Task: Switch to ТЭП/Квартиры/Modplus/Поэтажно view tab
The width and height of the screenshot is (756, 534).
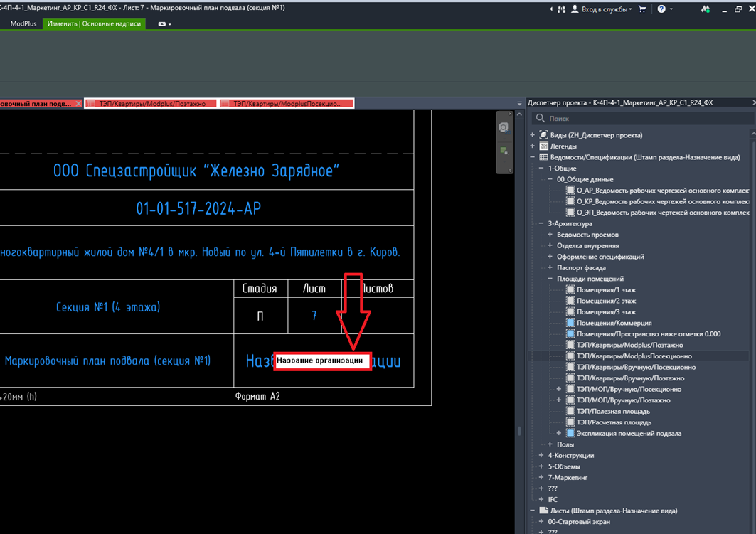Action: coord(151,104)
